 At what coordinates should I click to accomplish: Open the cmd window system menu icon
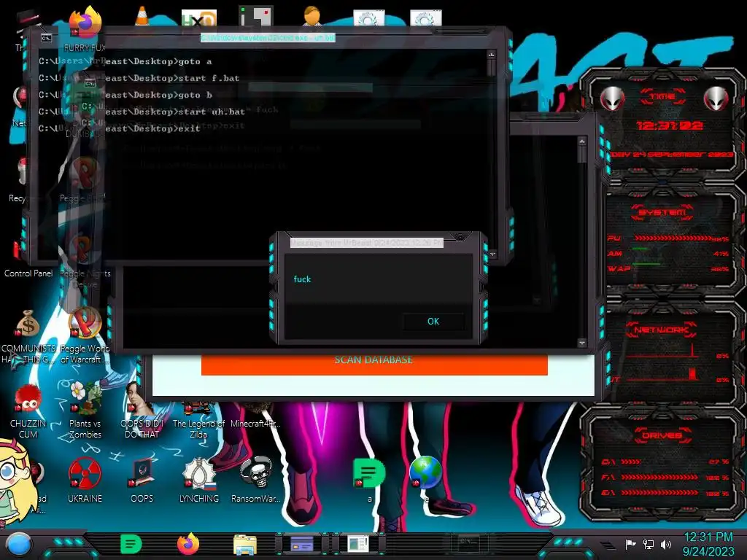[46, 38]
